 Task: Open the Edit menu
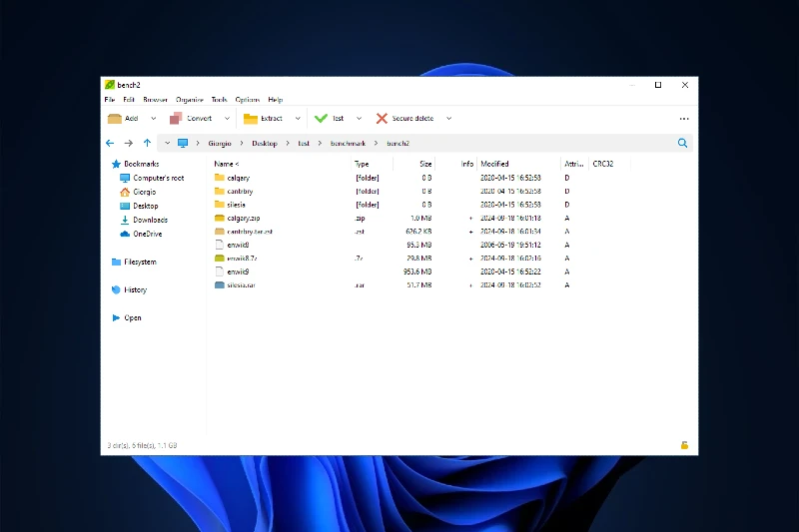[129, 100]
